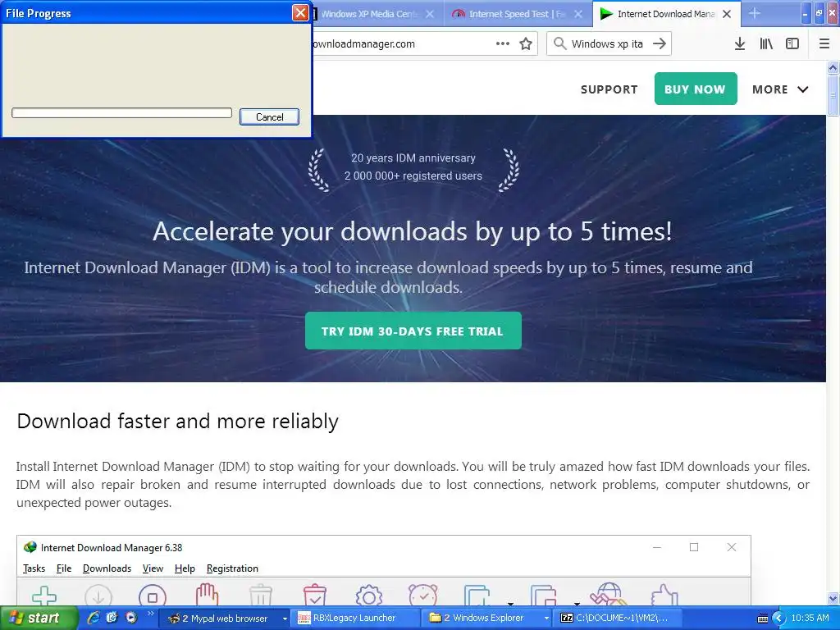This screenshot has height=630, width=840.
Task: Minimize the browser window
Action: [x=806, y=13]
